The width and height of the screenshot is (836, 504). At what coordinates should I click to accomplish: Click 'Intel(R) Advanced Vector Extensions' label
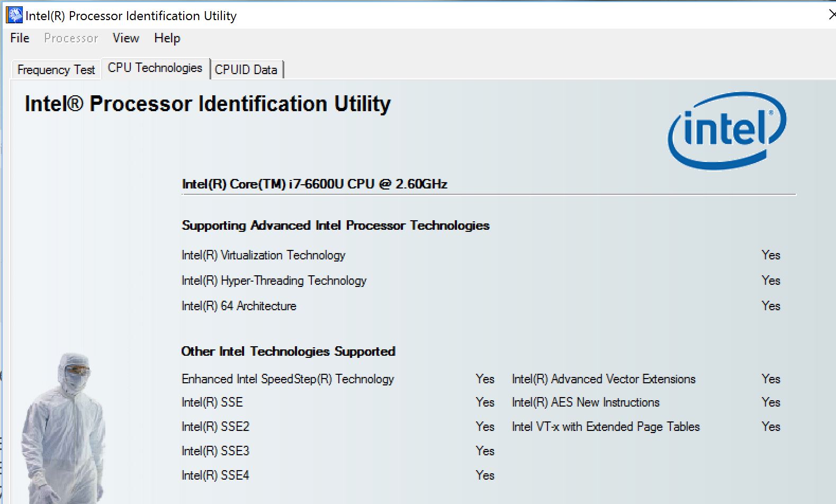pos(604,379)
